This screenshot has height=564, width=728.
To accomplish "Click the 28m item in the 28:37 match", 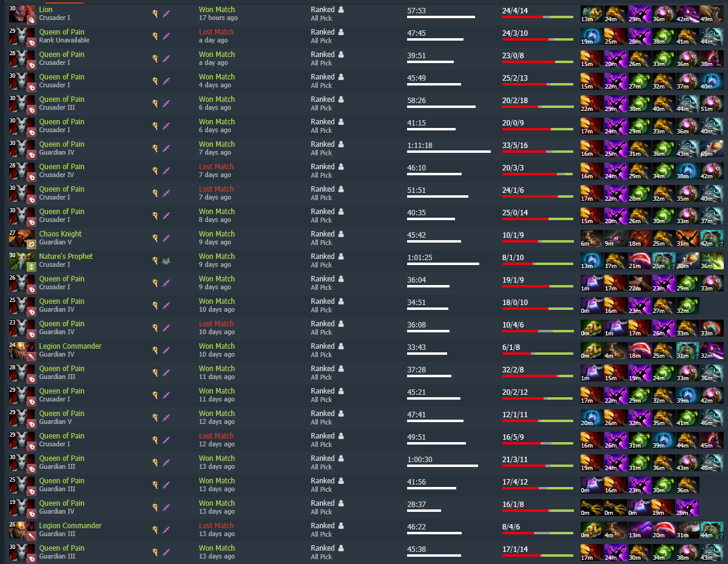I will click(x=687, y=508).
